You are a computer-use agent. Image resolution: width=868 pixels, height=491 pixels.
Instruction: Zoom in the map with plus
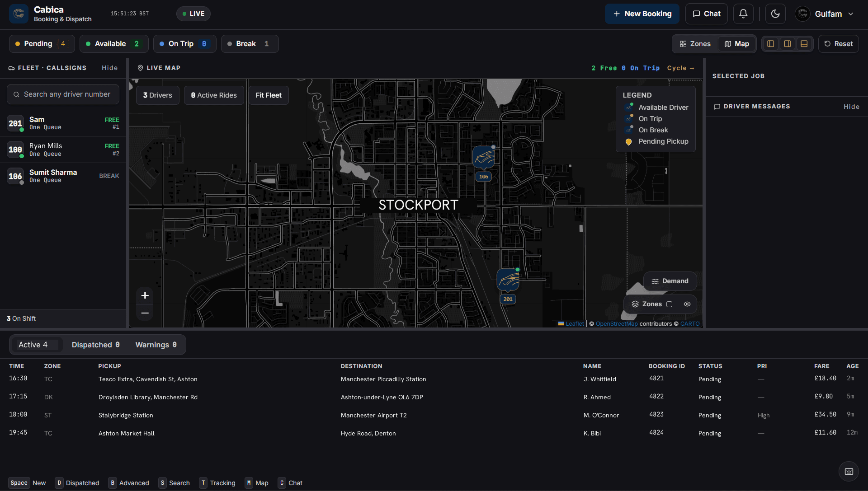pyautogui.click(x=145, y=295)
